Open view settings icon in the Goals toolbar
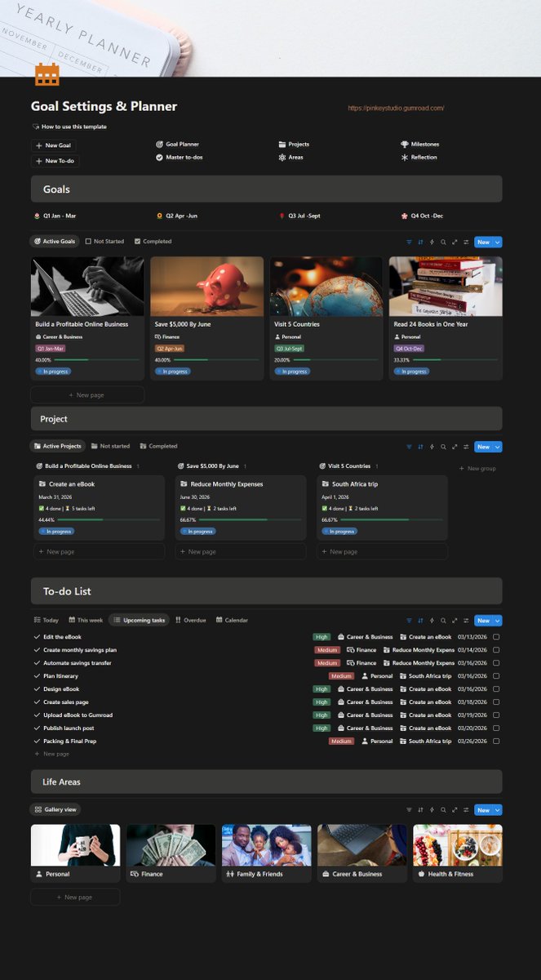The image size is (541, 980). [x=466, y=242]
